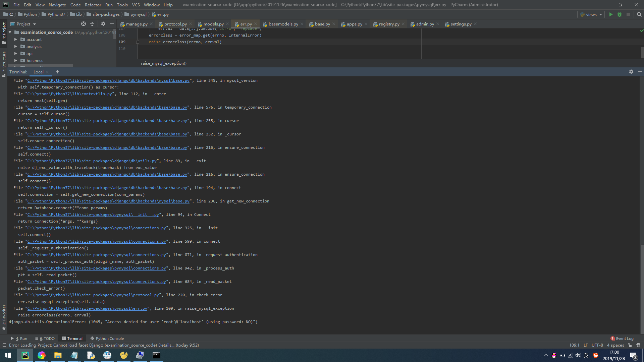The image size is (644, 362).
Task: Click the fold marker at line 109
Action: [x=138, y=42]
